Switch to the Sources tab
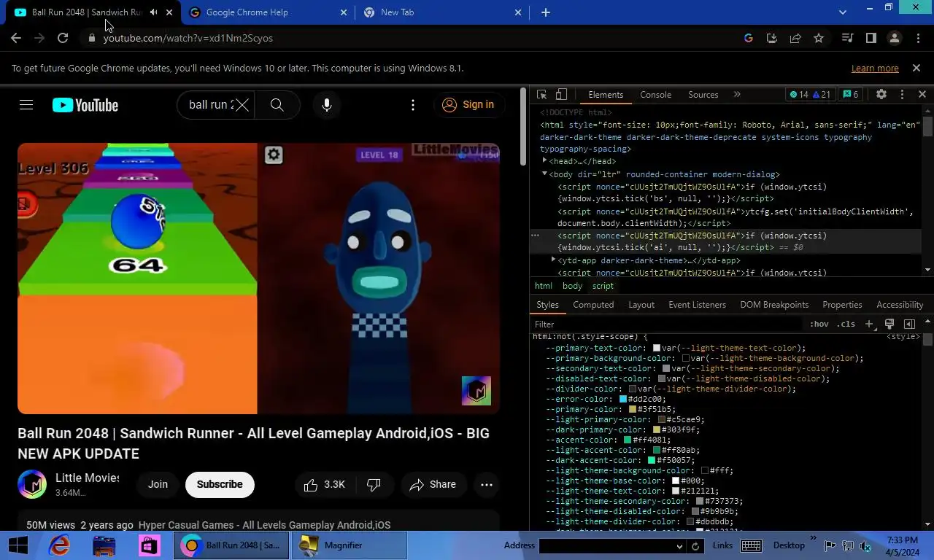The height and width of the screenshot is (560, 934). tap(703, 95)
